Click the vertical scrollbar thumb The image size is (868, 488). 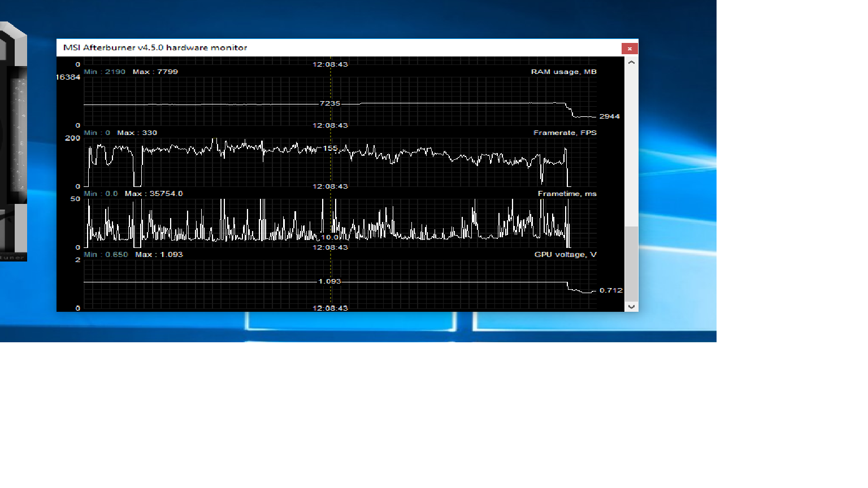click(x=631, y=264)
